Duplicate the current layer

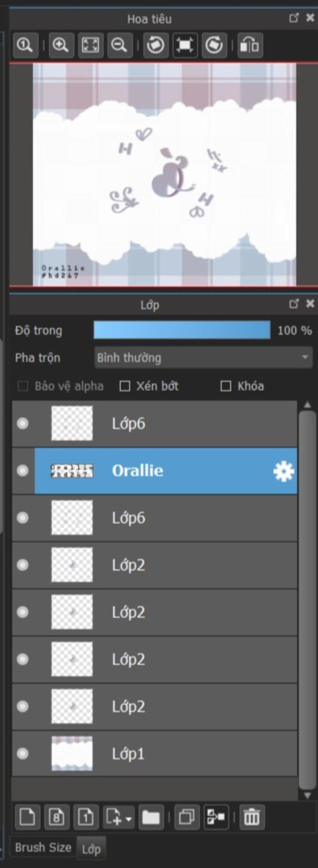(x=187, y=817)
